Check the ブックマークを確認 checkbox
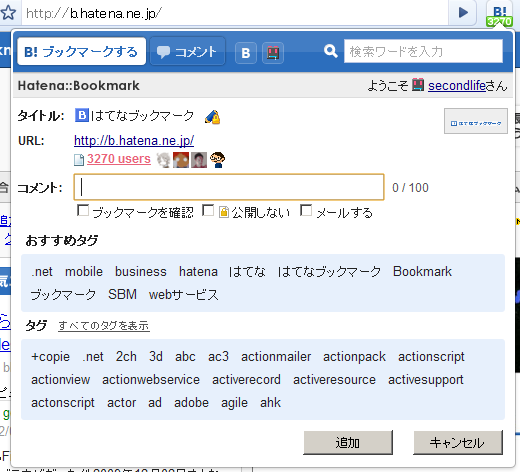Screen dimensions: 520x472 coord(83,210)
